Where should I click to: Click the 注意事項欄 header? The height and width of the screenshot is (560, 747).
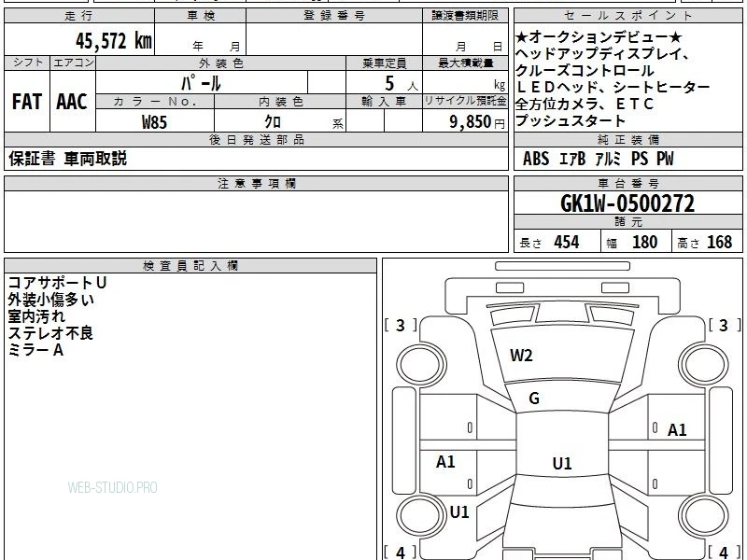click(256, 183)
